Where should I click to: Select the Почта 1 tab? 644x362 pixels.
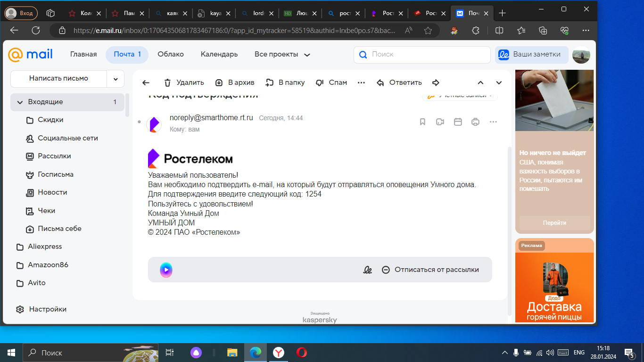click(127, 54)
